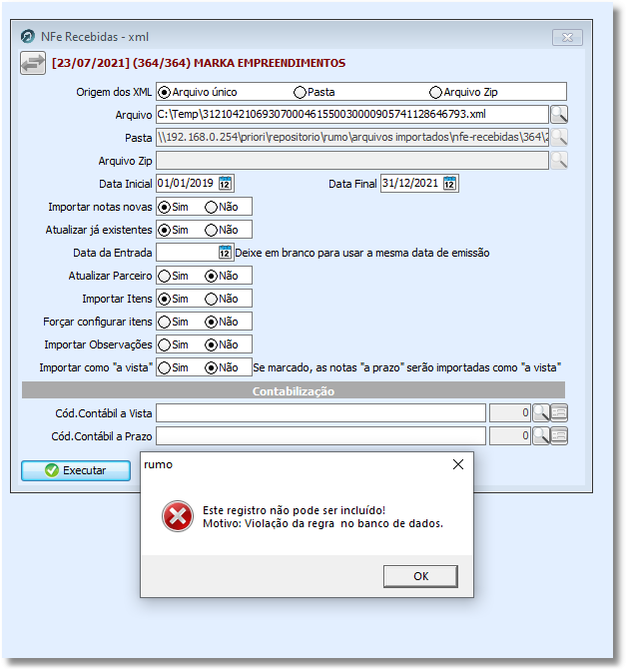This screenshot has width=627, height=672.
Task: Search account with Cód.Contábil a Prazo magnifier
Action: [x=541, y=436]
